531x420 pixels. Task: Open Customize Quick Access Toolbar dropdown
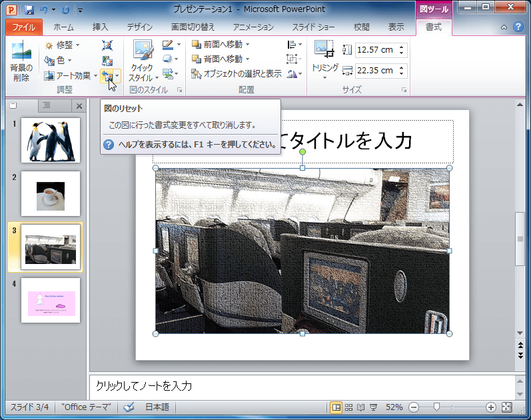pyautogui.click(x=80, y=11)
